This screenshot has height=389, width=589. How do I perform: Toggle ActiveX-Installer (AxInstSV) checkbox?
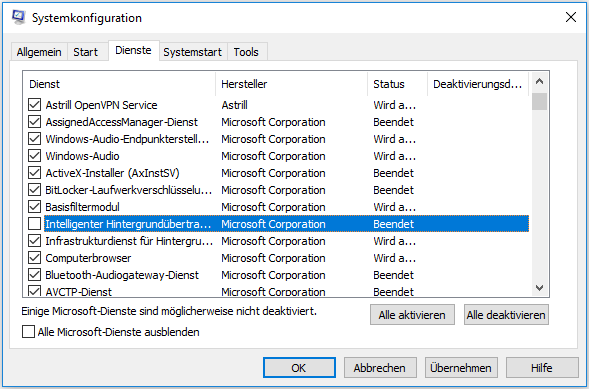click(x=35, y=173)
